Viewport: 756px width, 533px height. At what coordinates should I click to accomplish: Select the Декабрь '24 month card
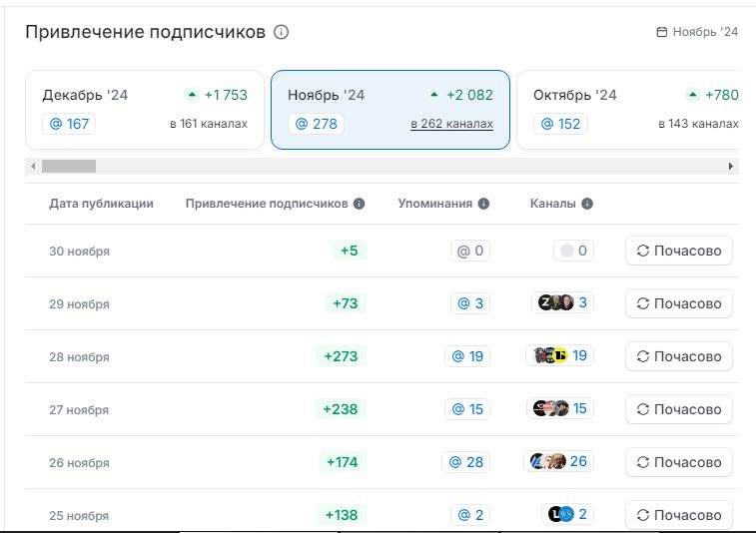click(145, 110)
